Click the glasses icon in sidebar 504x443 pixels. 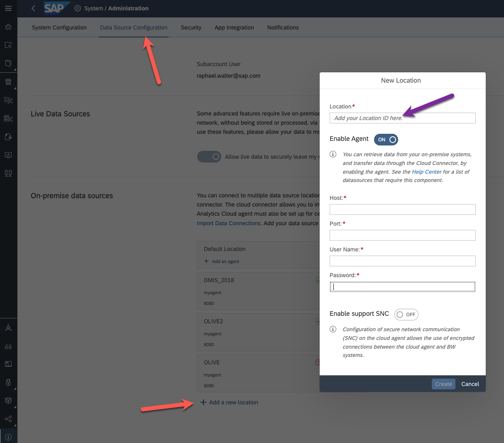[8, 346]
